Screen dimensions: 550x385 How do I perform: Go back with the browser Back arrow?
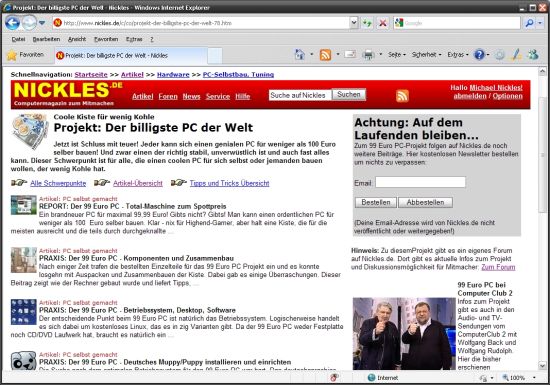point(13,23)
